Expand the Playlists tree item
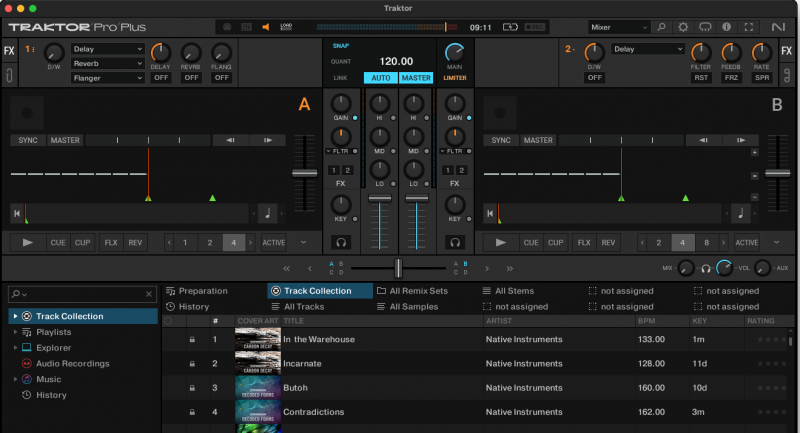Viewport: 800px width, 433px height. point(15,332)
